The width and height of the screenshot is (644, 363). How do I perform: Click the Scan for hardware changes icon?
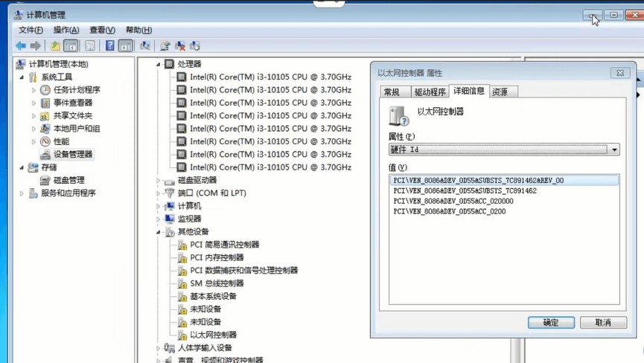click(x=144, y=46)
